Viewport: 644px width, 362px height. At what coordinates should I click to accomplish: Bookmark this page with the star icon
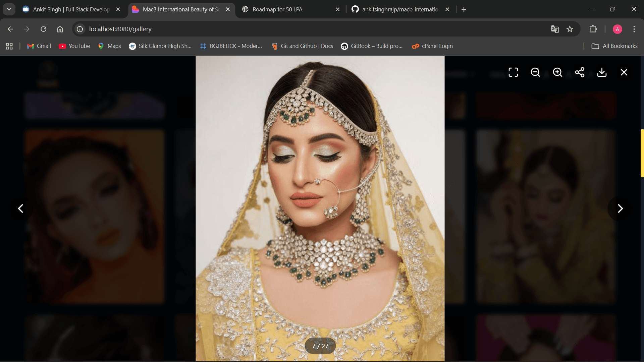pos(570,29)
